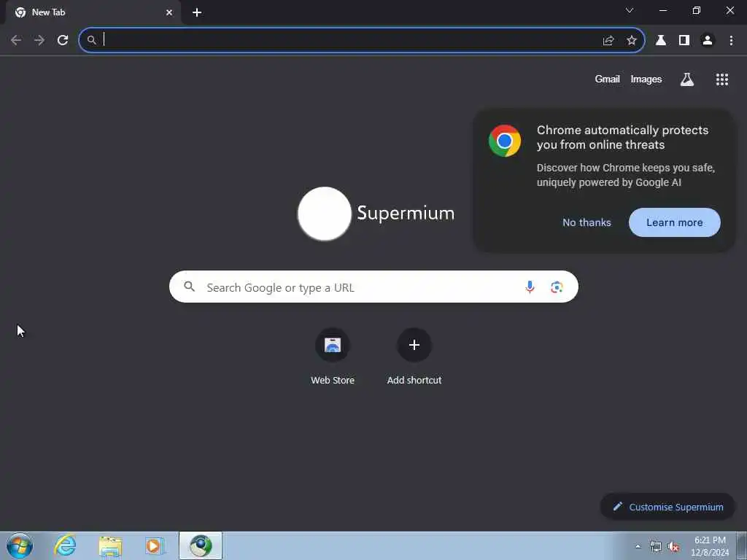Open the Google apps grid
The image size is (747, 560).
click(722, 79)
